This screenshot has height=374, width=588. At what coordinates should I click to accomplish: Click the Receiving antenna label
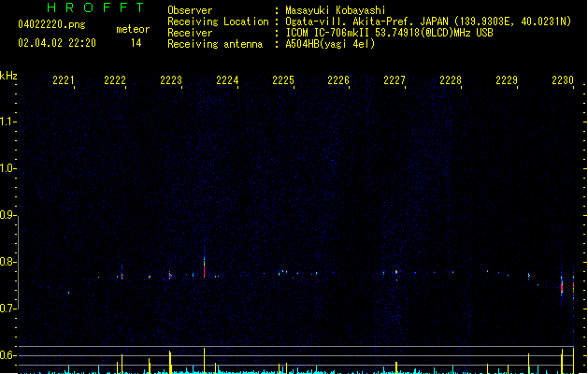(215, 44)
